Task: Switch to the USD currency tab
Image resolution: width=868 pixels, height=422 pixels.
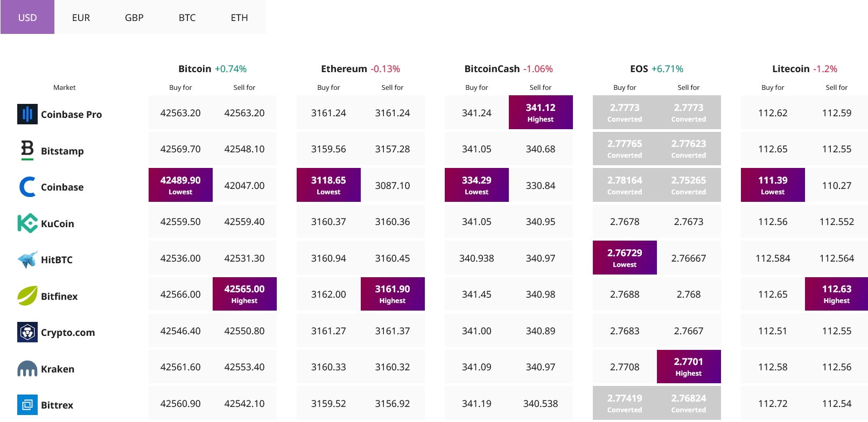Action: point(27,17)
